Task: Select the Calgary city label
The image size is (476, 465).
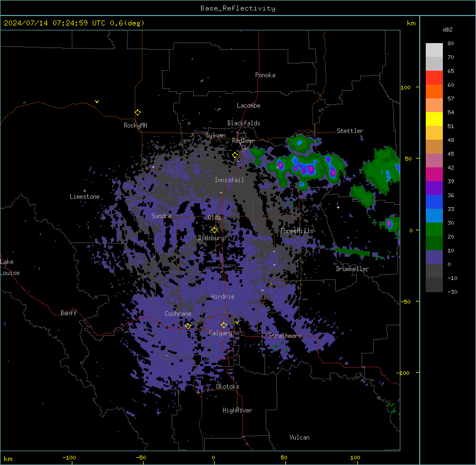Action: coord(221,333)
